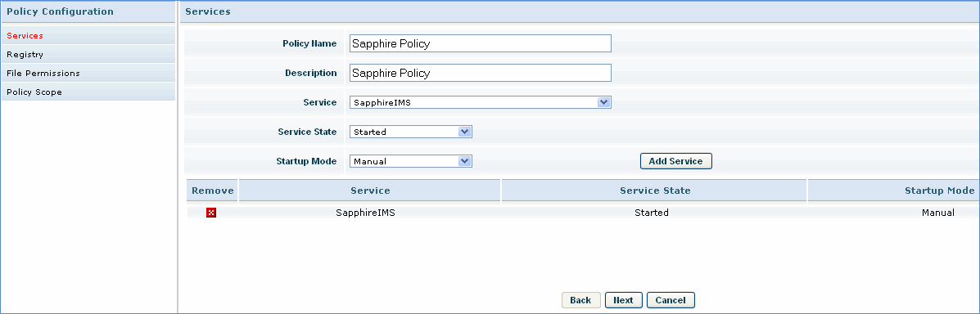The height and width of the screenshot is (314, 980).
Task: Click the Remove column header
Action: coord(213,191)
